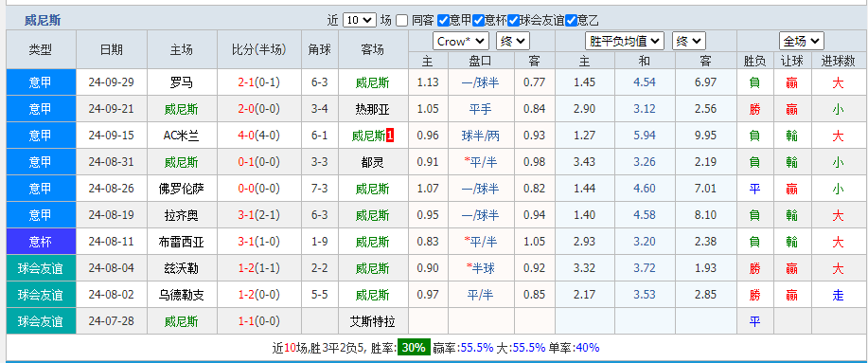868x363 pixels.
Task: Open the 全场 dropdown
Action: [x=802, y=41]
